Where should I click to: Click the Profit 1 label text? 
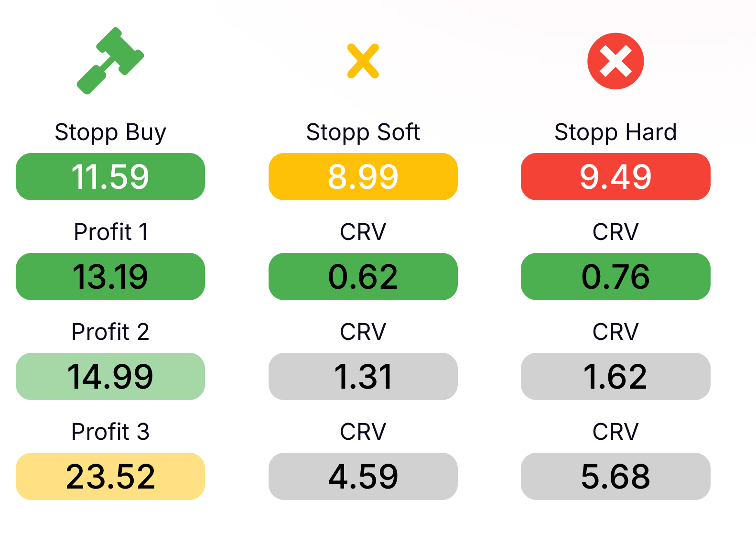[x=110, y=232]
